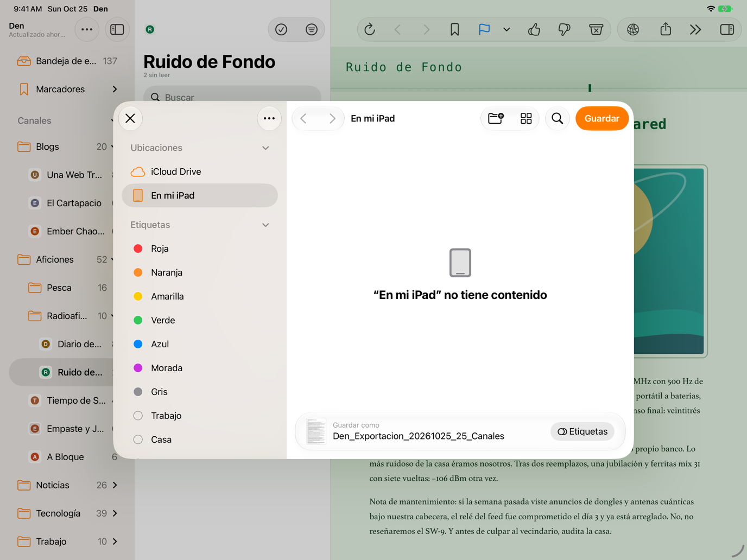This screenshot has height=560, width=747.
Task: Expand the Marcadores row
Action: click(x=115, y=89)
